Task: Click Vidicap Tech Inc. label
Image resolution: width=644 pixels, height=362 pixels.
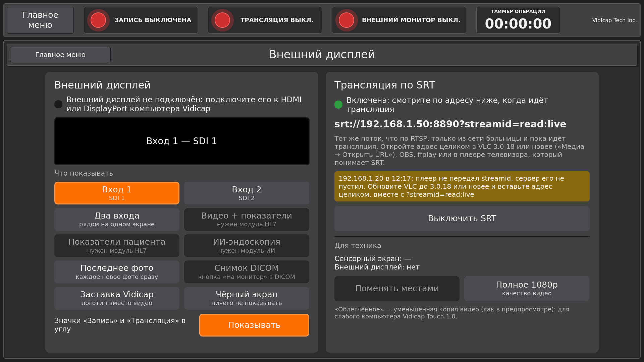Action: 614,20
